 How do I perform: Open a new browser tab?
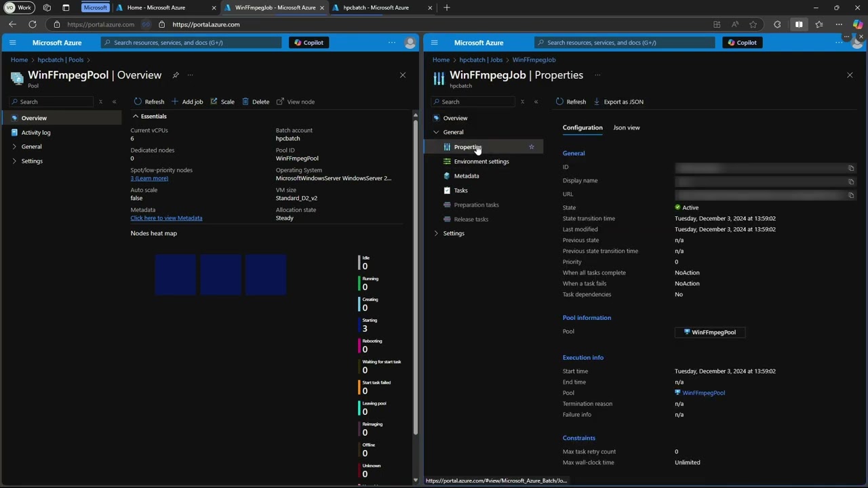tap(446, 7)
